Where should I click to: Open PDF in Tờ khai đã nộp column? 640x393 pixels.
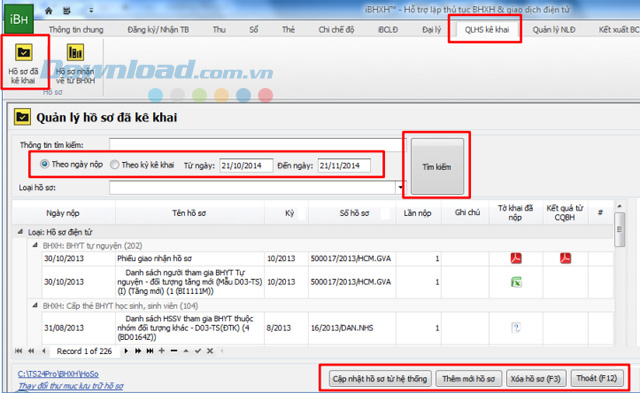(516, 258)
